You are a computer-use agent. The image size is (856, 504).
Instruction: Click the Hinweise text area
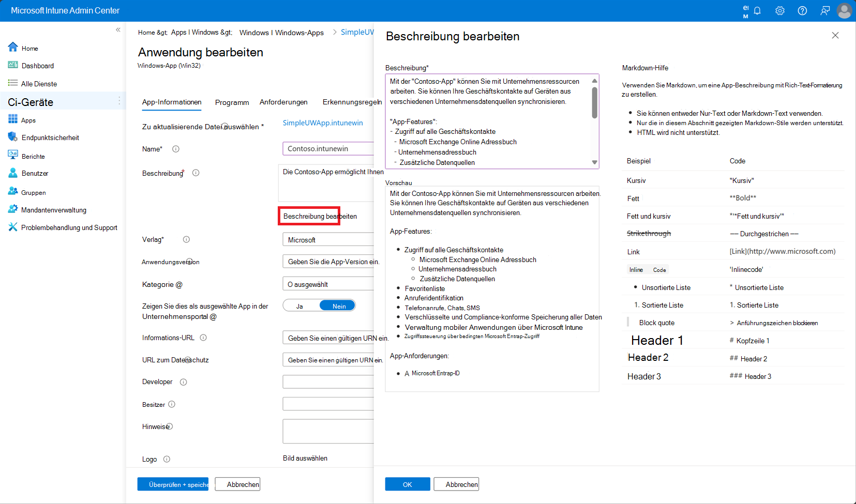click(x=328, y=431)
